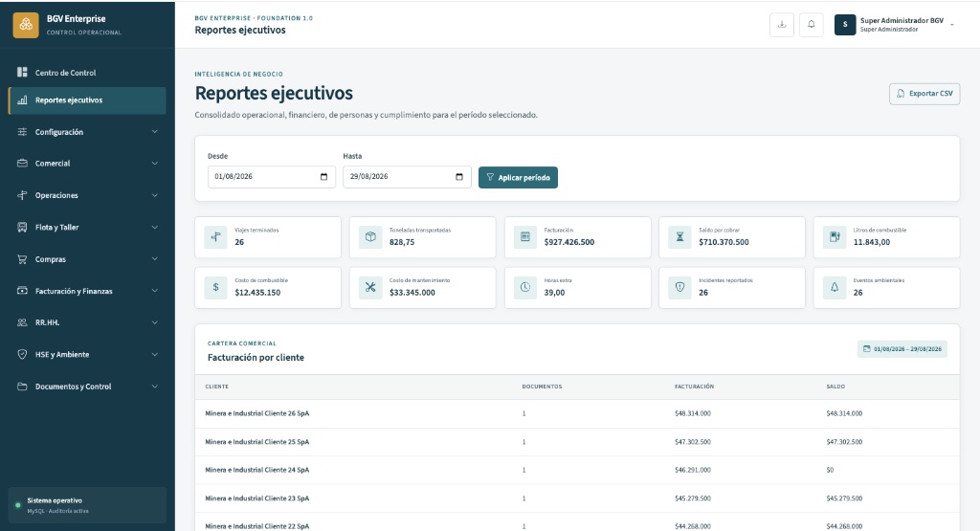
Task: Click the Litros de combustible pump icon
Action: point(835,236)
